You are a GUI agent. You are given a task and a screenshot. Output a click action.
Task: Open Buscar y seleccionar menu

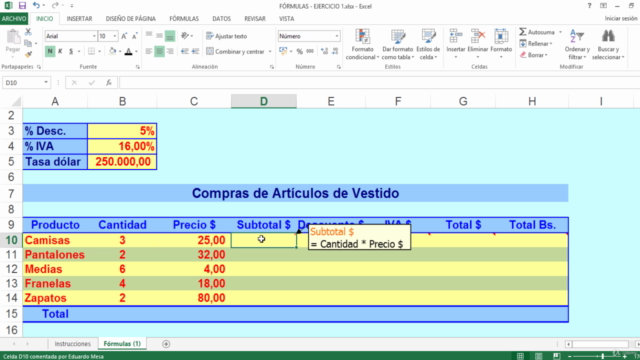608,44
